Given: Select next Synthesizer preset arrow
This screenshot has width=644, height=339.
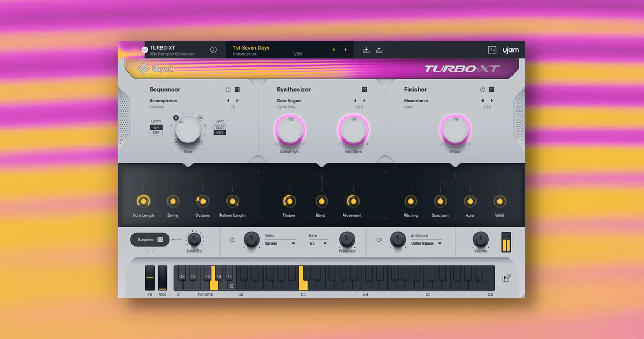Looking at the screenshot, I should point(364,101).
